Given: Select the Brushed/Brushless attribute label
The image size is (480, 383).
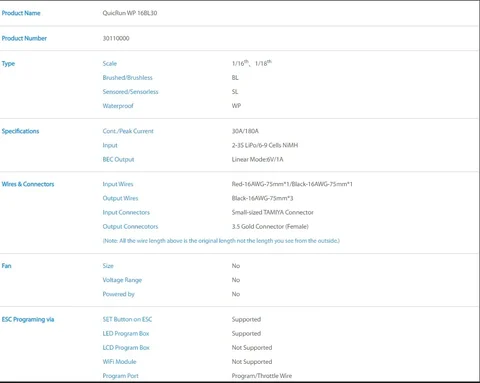Looking at the screenshot, I should pyautogui.click(x=128, y=78).
